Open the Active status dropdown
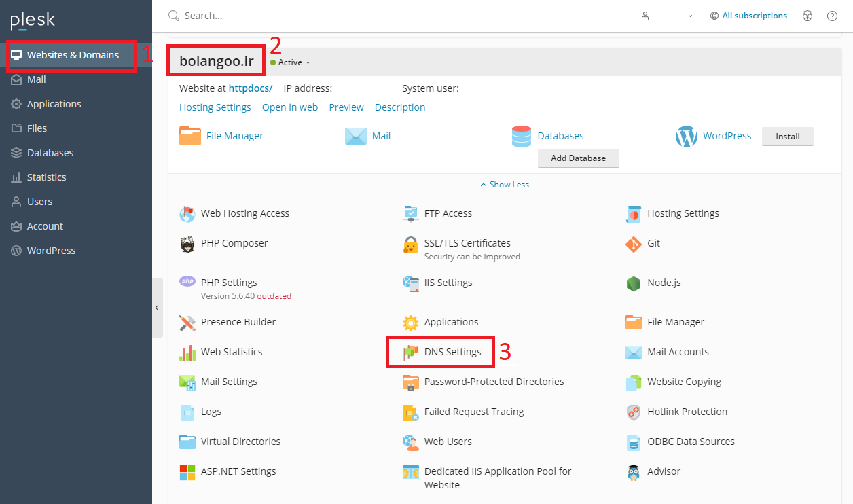The image size is (853, 504). (290, 62)
